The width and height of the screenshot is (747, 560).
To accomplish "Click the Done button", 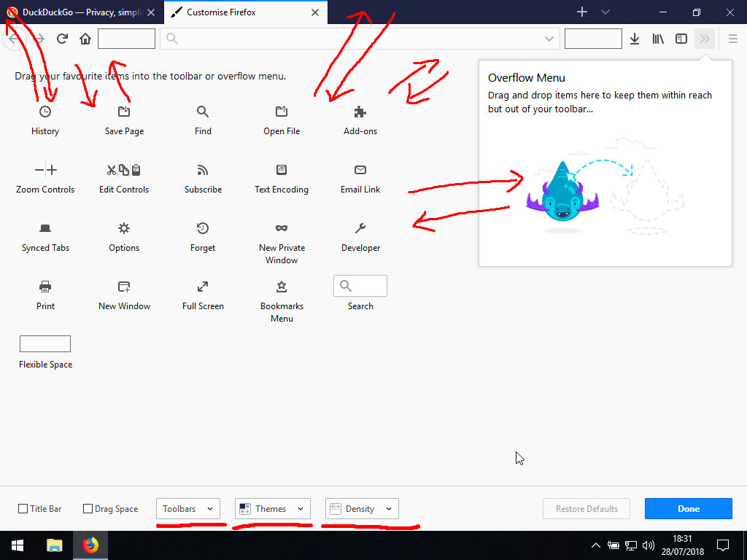I will (689, 508).
